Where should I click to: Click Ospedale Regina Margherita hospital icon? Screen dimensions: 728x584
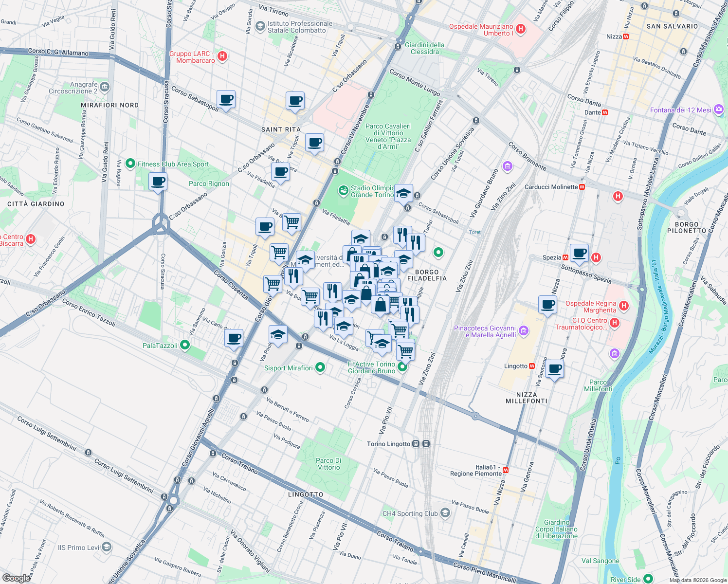[x=624, y=306]
